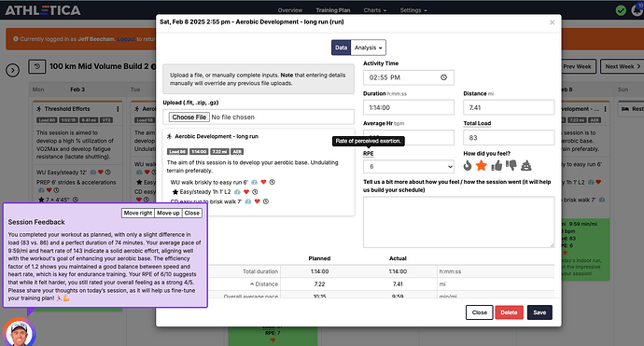Choose the orange star feeling rating
644x346 pixels.
[x=482, y=165]
